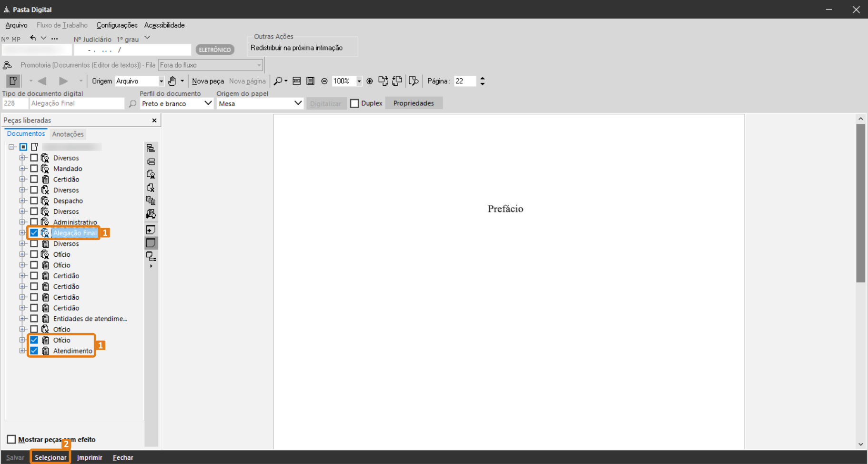Open the Origem do papel dropdown

pyautogui.click(x=260, y=103)
